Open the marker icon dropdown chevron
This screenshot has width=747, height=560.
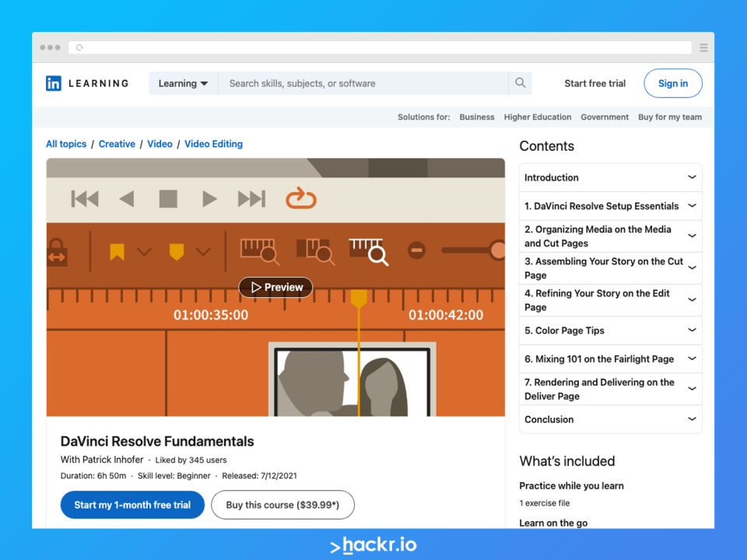coord(203,251)
